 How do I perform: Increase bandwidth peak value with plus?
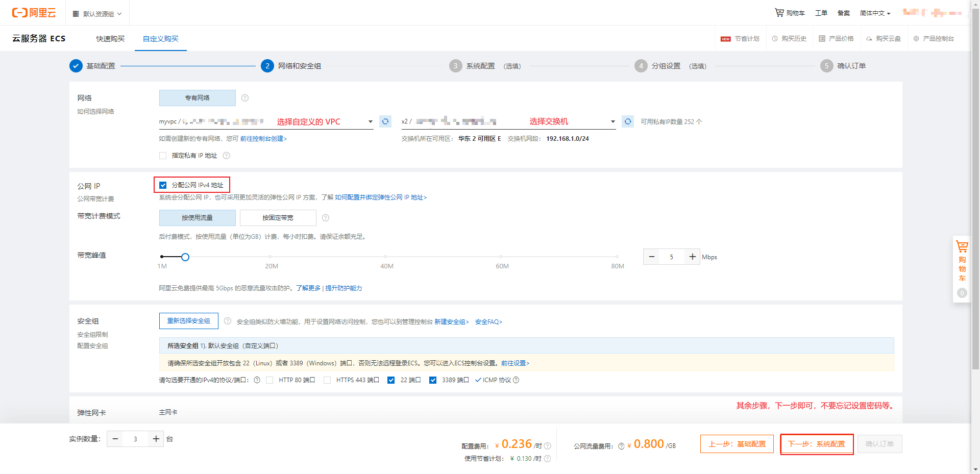click(x=692, y=257)
